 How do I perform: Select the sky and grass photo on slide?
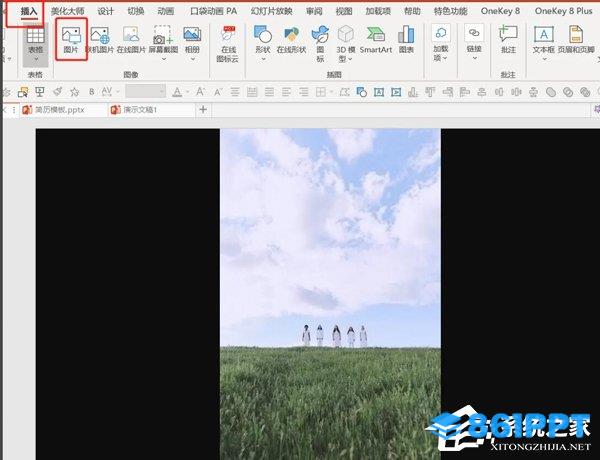330,294
